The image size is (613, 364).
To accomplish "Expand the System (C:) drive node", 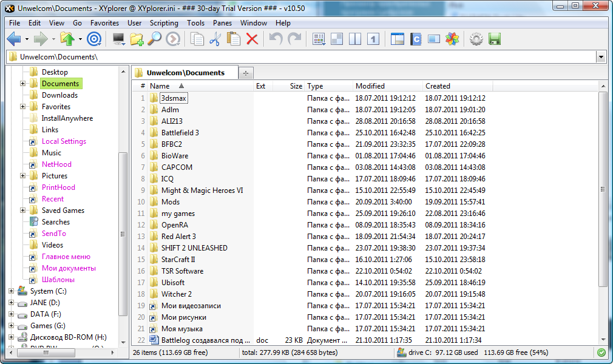I will 11,291.
